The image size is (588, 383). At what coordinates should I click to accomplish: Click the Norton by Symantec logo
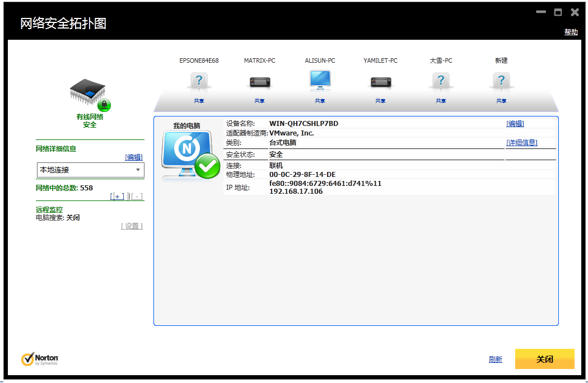point(40,359)
